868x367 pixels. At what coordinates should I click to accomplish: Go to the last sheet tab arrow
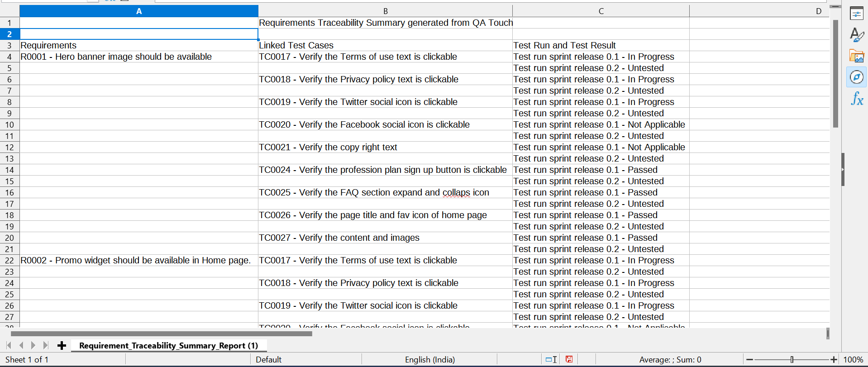pos(45,345)
